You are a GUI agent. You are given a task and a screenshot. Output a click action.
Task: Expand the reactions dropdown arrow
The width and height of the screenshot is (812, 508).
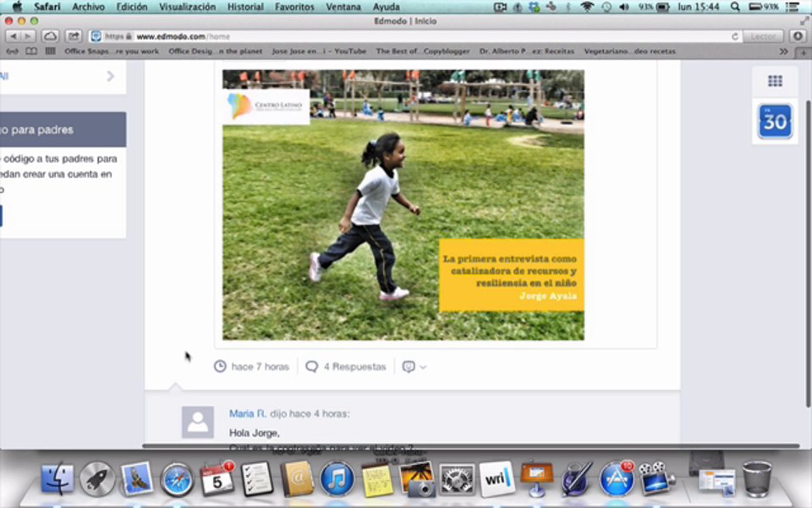[x=423, y=367]
